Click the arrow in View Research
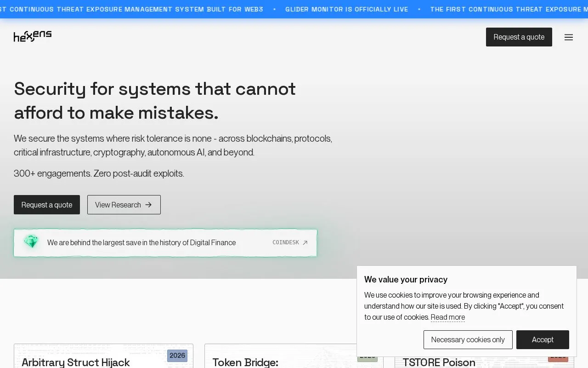 148,205
